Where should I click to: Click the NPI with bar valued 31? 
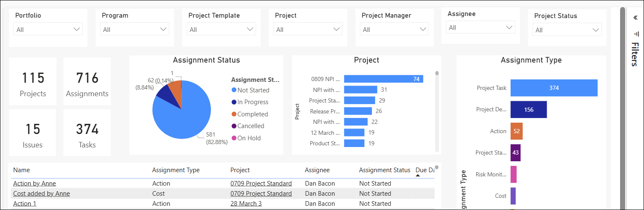(x=361, y=89)
